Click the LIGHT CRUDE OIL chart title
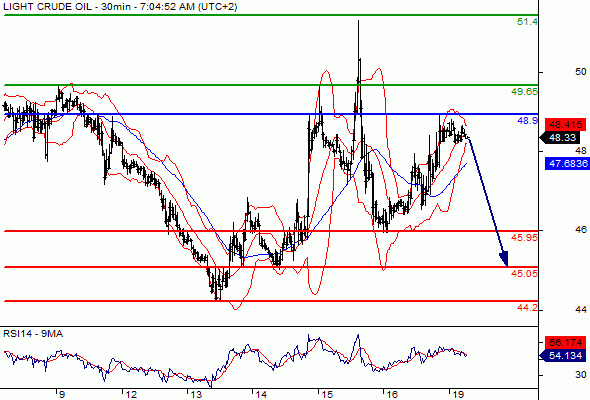The image size is (590, 400). pyautogui.click(x=47, y=7)
